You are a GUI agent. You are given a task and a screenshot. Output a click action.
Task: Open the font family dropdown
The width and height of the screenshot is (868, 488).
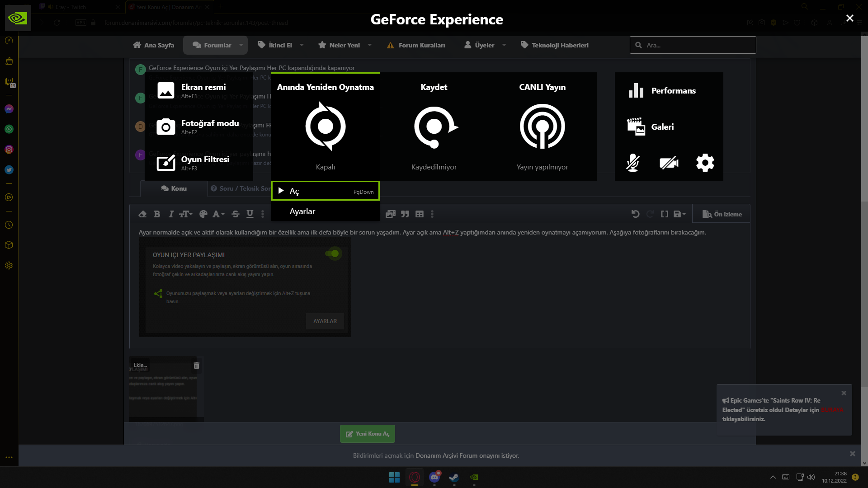click(x=218, y=214)
